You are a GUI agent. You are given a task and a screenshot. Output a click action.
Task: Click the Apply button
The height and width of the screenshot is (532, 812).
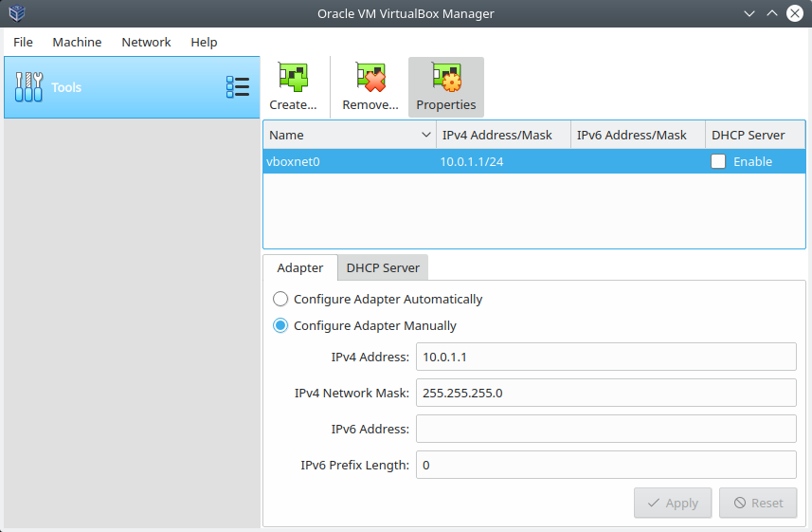coord(673,503)
